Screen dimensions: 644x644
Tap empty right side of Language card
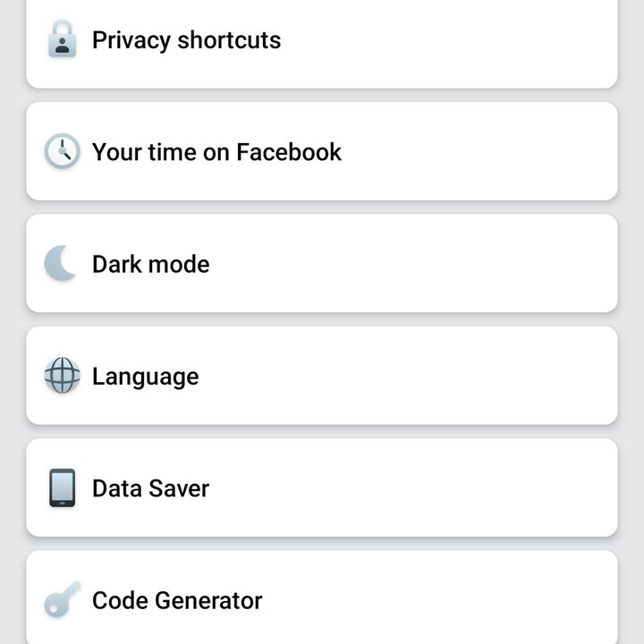[x=452, y=376]
